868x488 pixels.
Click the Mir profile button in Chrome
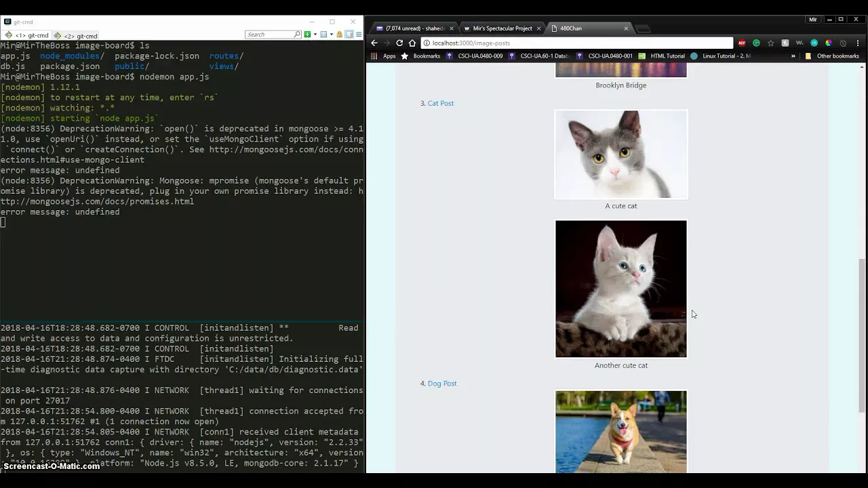tap(813, 20)
